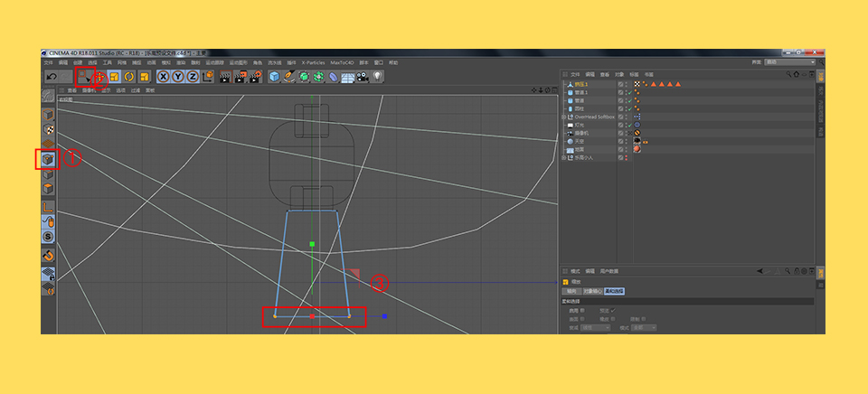
Task: Open the 衰减 falloff dropdown
Action: pyautogui.click(x=595, y=328)
